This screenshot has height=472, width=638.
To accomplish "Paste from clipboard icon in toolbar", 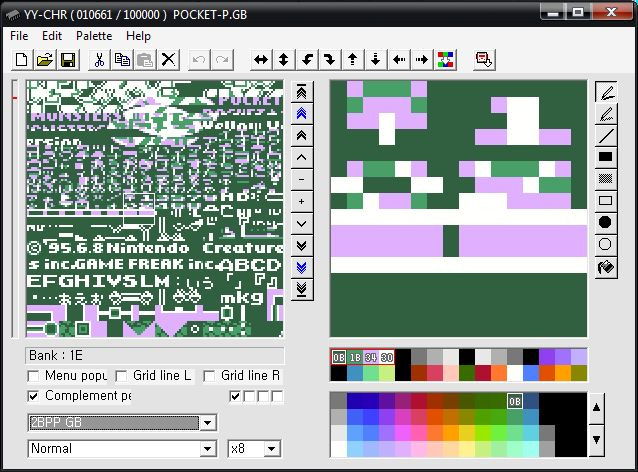I will [x=145, y=60].
